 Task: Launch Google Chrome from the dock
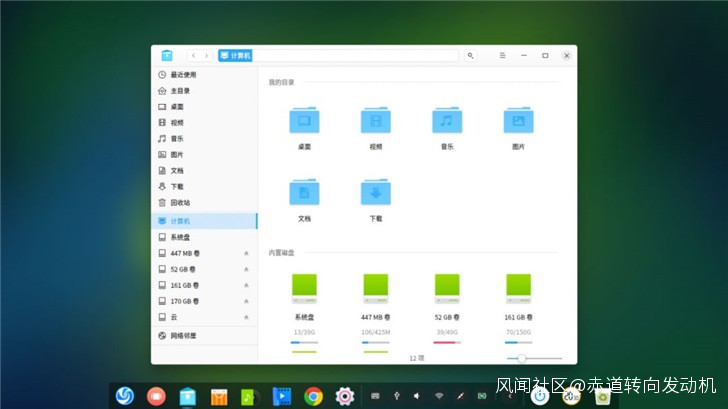click(313, 396)
